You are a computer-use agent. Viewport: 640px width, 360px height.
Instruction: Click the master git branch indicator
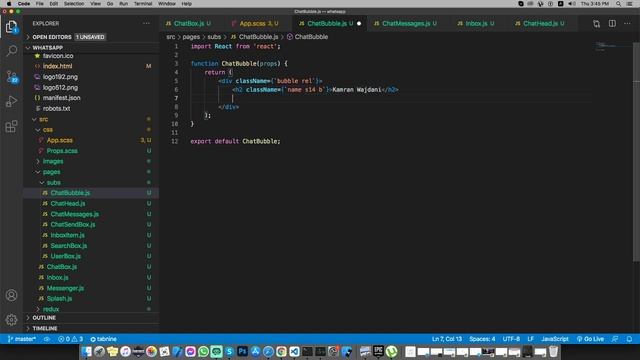click(22, 339)
